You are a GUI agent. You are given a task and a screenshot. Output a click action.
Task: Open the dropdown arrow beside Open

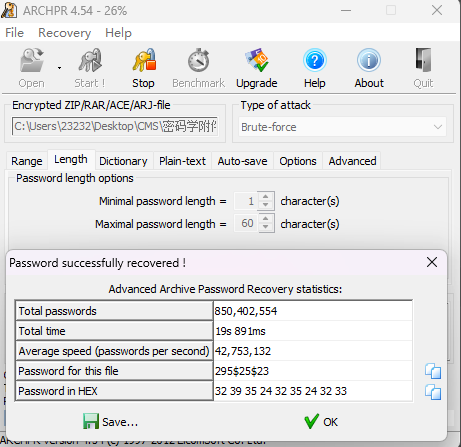pos(59,68)
